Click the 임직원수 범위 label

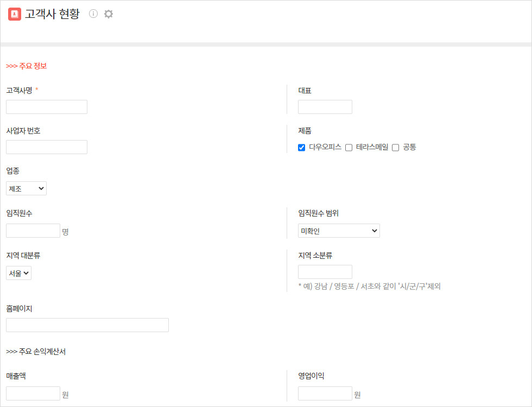[x=318, y=213]
